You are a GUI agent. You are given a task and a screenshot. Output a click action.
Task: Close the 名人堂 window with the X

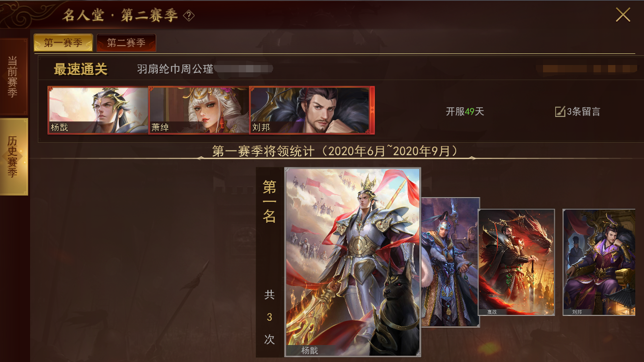coord(623,15)
